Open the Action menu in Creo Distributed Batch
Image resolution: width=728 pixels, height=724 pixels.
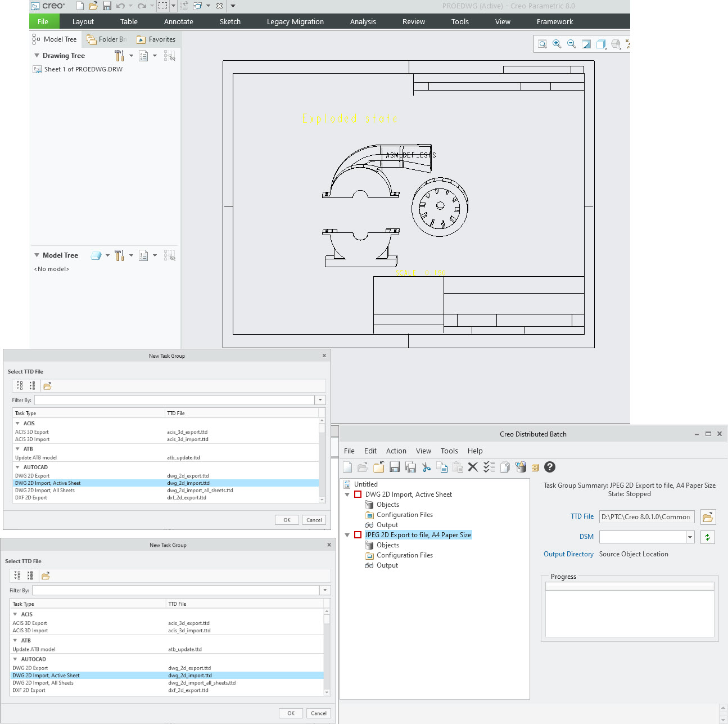396,451
